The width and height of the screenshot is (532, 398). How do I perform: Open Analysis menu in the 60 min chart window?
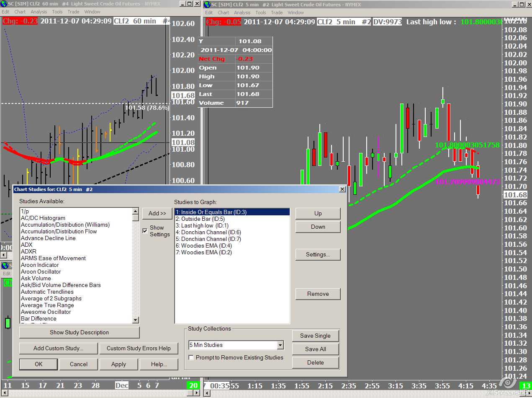39,12
